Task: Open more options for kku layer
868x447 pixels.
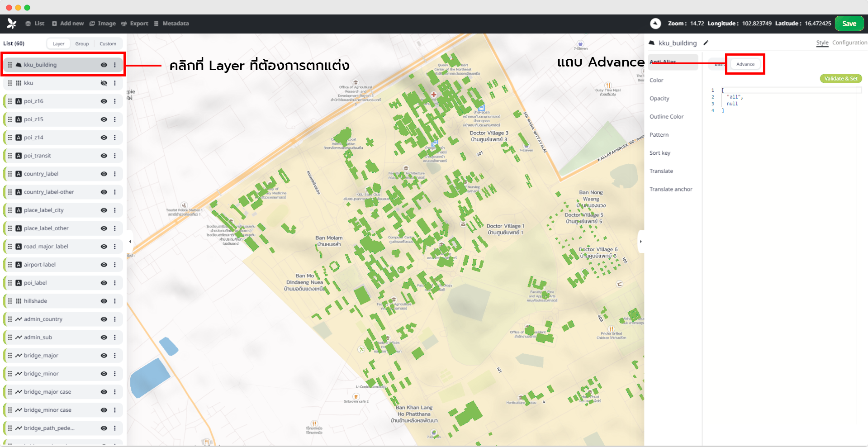Action: [x=115, y=83]
